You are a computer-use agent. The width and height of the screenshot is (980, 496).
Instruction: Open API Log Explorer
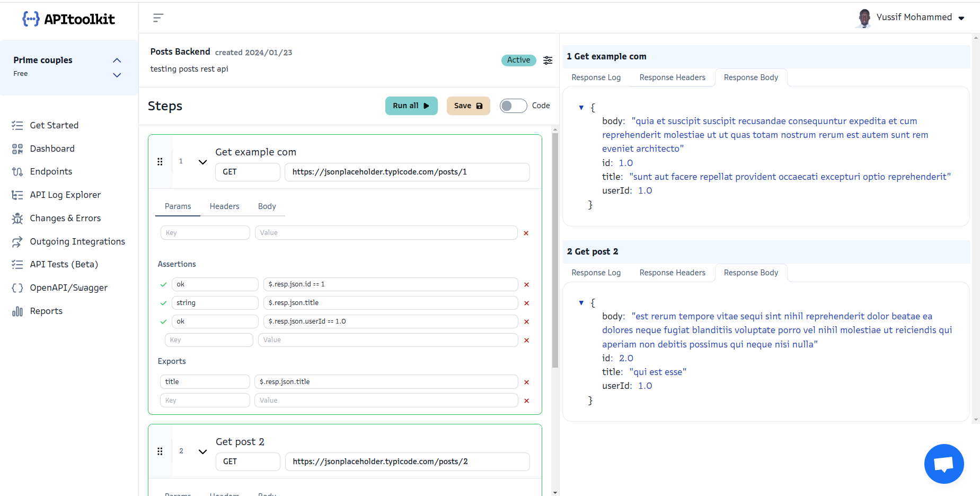(65, 195)
